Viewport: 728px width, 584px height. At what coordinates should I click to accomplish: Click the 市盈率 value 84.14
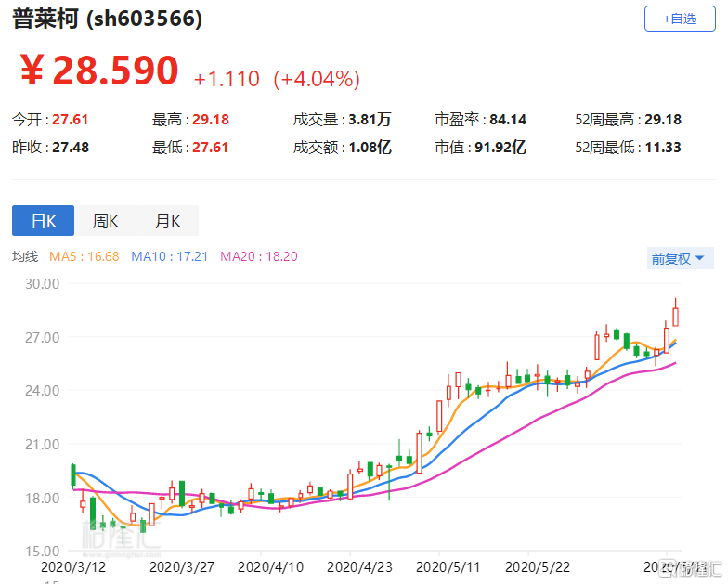[x=508, y=119]
